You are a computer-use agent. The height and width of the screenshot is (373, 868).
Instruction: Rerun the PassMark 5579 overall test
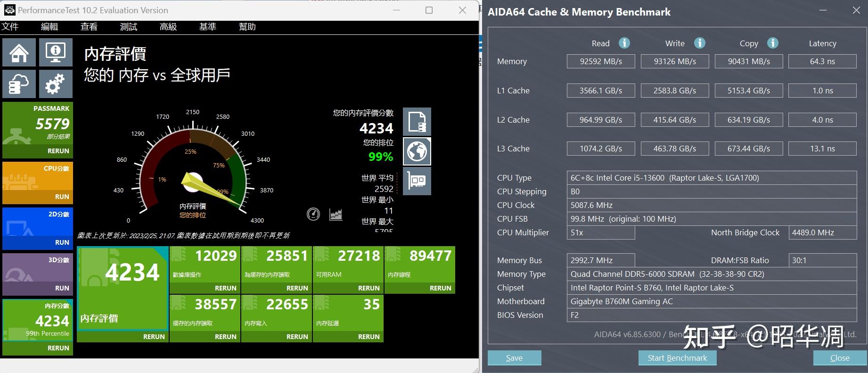(x=58, y=151)
